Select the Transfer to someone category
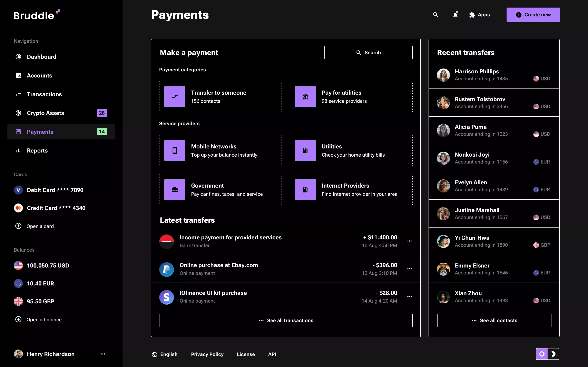 click(220, 97)
